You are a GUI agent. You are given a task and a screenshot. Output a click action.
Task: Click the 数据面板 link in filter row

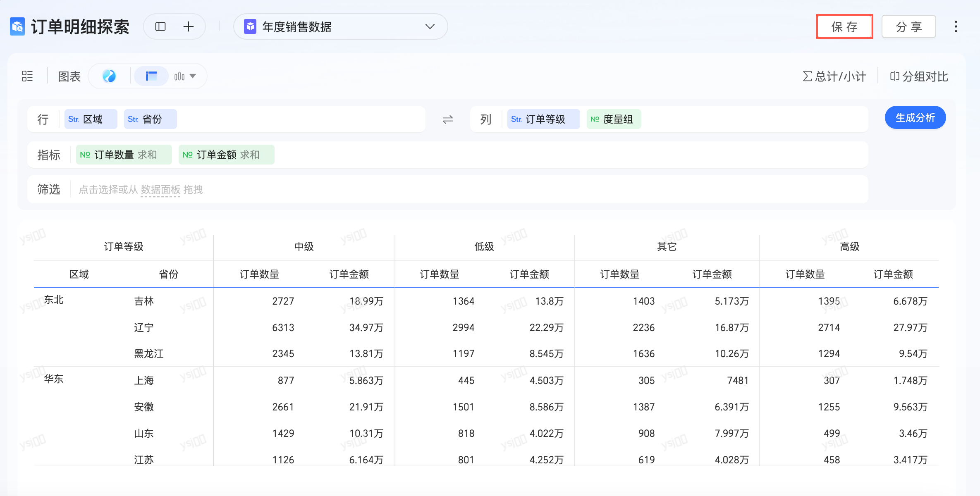pos(160,190)
